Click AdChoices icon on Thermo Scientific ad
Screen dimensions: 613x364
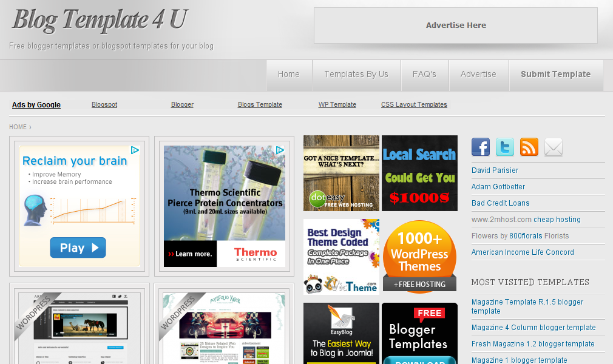(280, 150)
